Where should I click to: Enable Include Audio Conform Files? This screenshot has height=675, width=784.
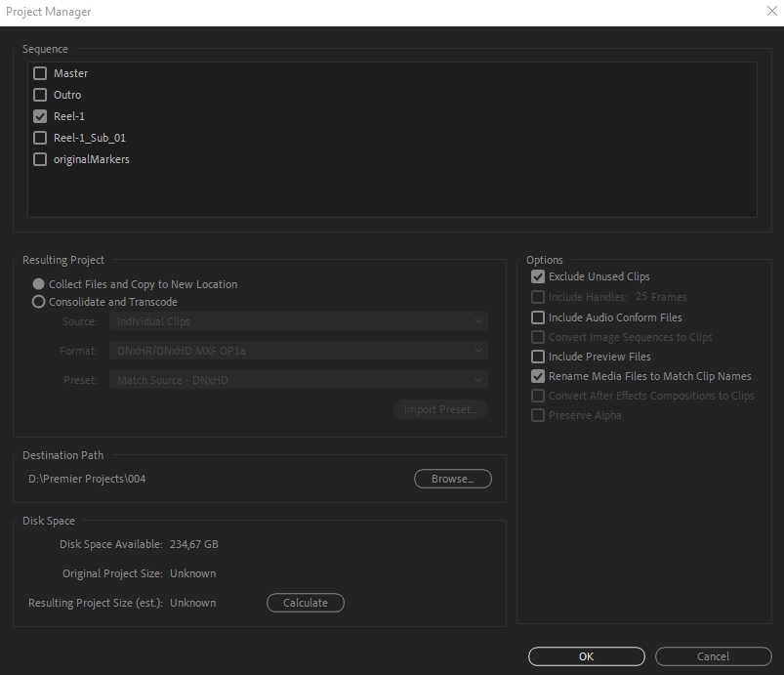point(538,317)
